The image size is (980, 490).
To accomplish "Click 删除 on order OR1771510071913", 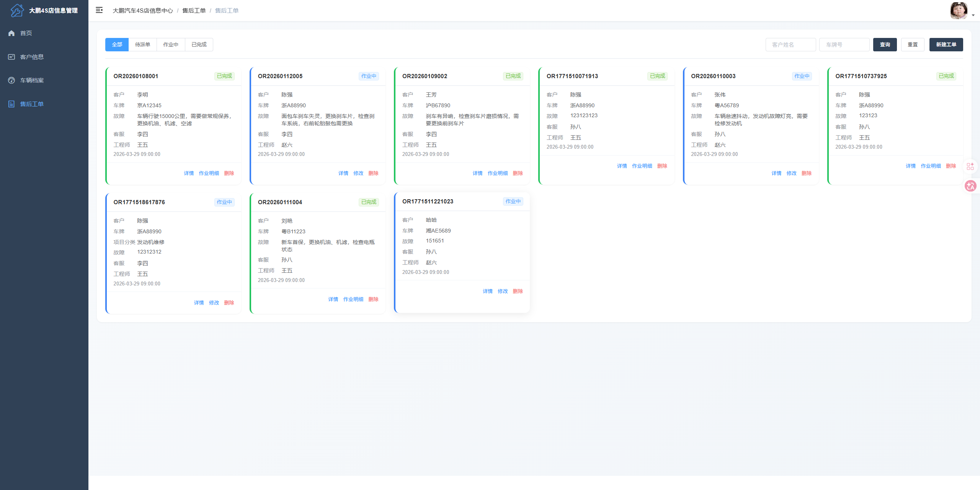I will tap(662, 166).
